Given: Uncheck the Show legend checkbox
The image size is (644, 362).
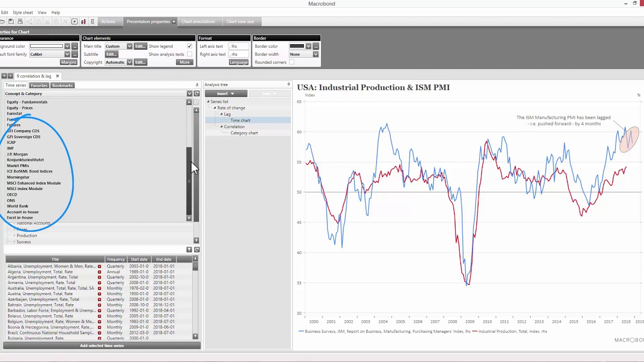Looking at the screenshot, I should (190, 46).
